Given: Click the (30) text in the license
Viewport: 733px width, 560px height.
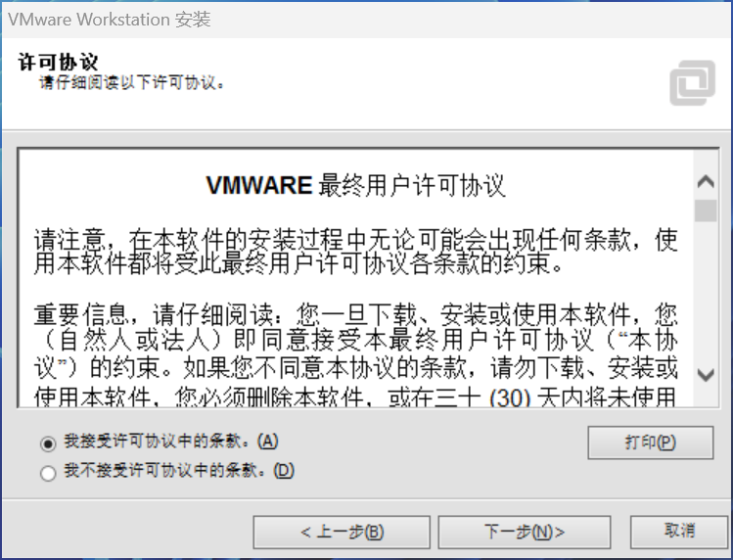Looking at the screenshot, I should click(510, 397).
